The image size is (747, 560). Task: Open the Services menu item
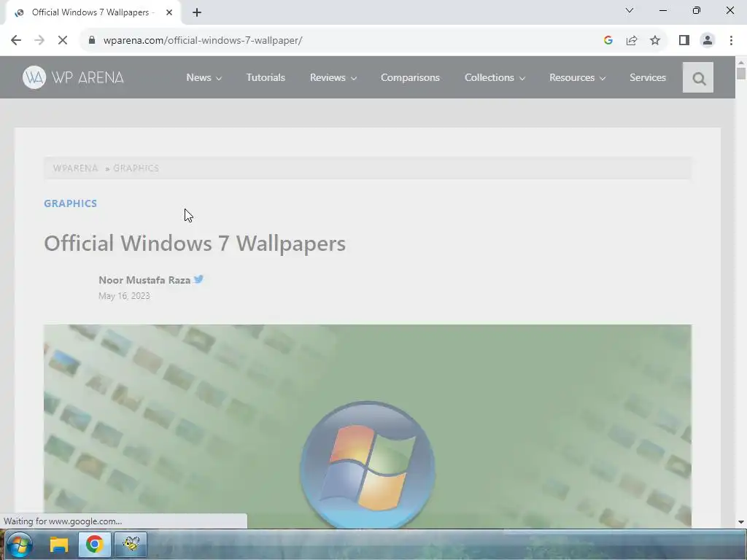(648, 77)
